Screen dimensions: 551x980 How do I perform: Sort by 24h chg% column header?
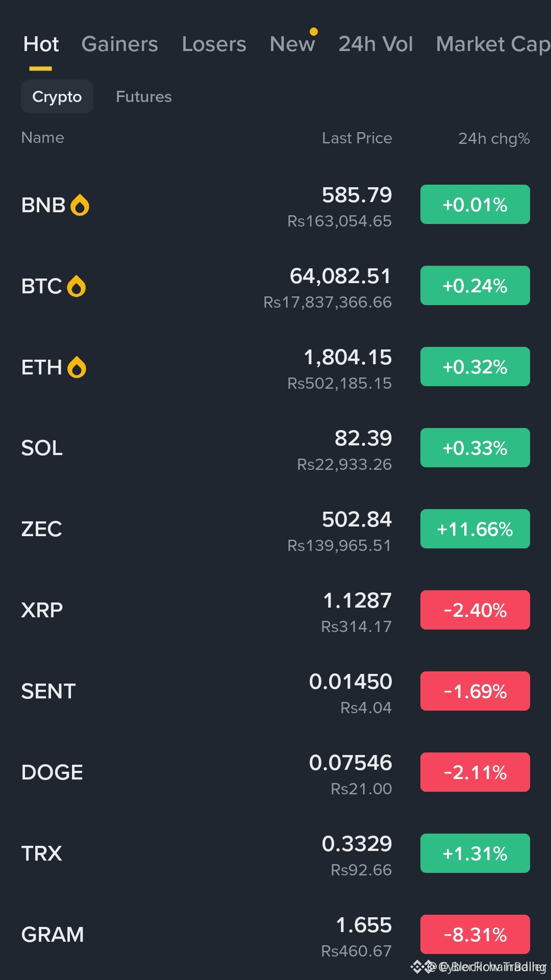click(x=494, y=138)
